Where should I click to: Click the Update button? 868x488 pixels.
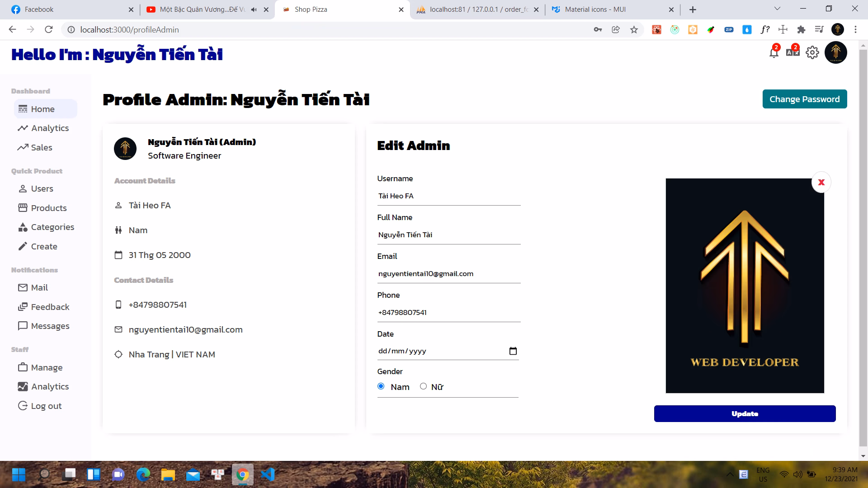point(745,413)
